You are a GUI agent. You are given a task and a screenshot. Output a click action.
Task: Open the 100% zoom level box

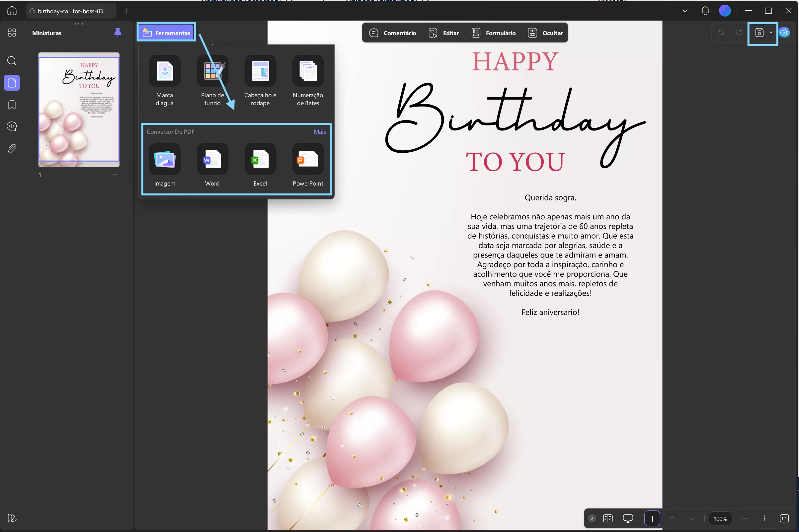click(x=720, y=518)
